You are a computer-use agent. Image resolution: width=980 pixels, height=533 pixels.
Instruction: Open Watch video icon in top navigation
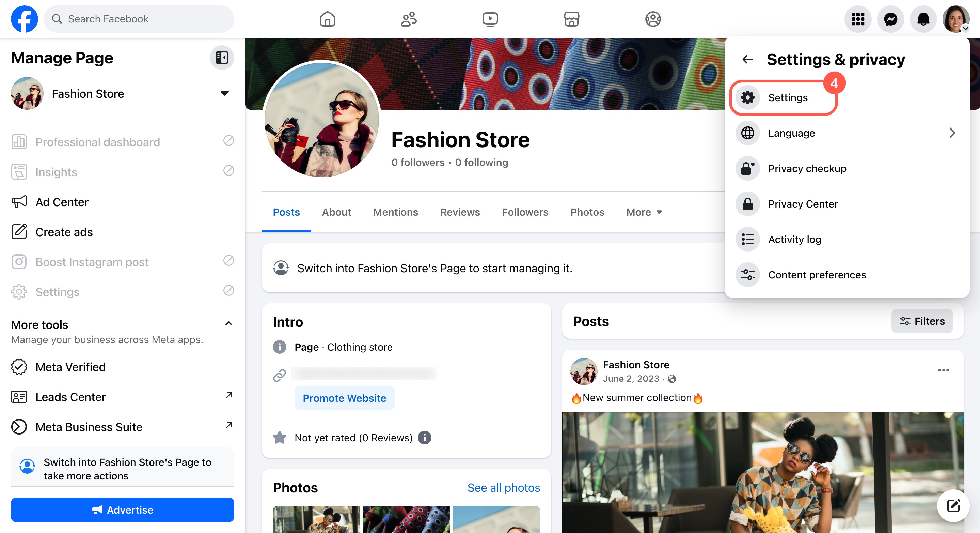[490, 19]
